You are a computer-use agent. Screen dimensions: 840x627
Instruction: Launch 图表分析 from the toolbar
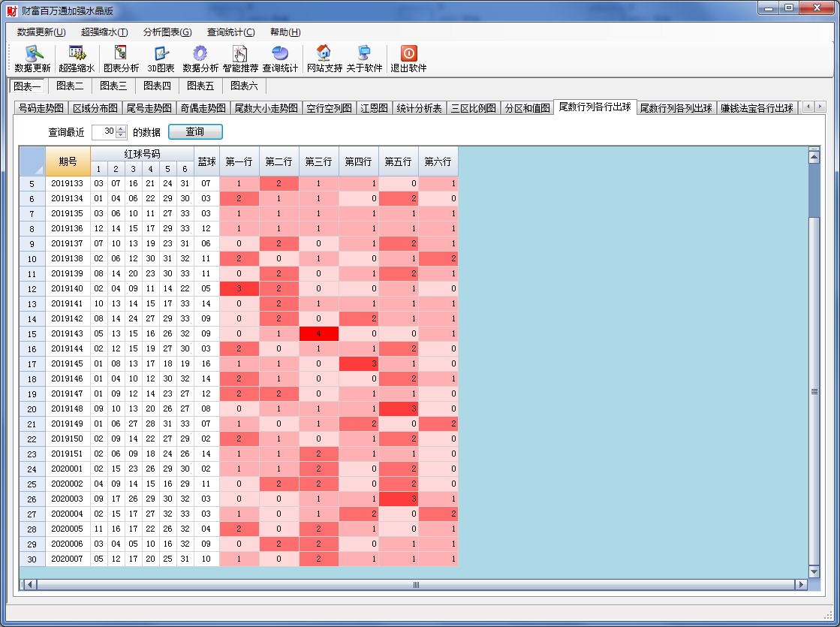pos(121,53)
